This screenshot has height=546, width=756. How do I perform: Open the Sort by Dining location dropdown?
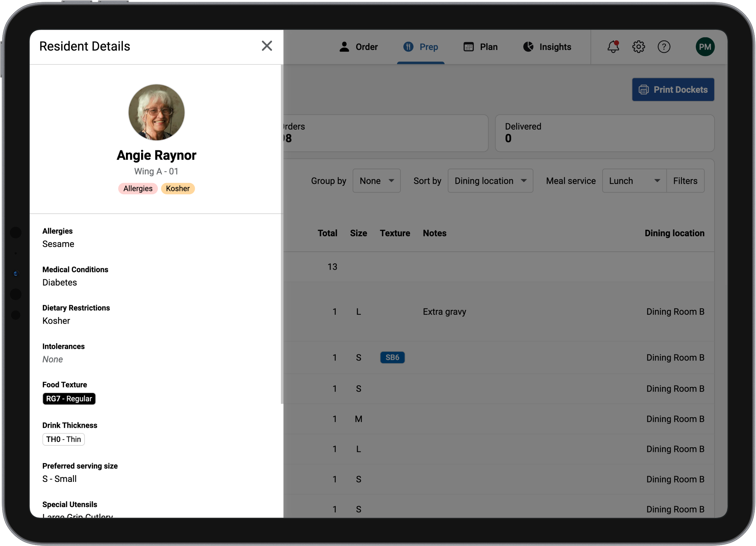pos(490,181)
